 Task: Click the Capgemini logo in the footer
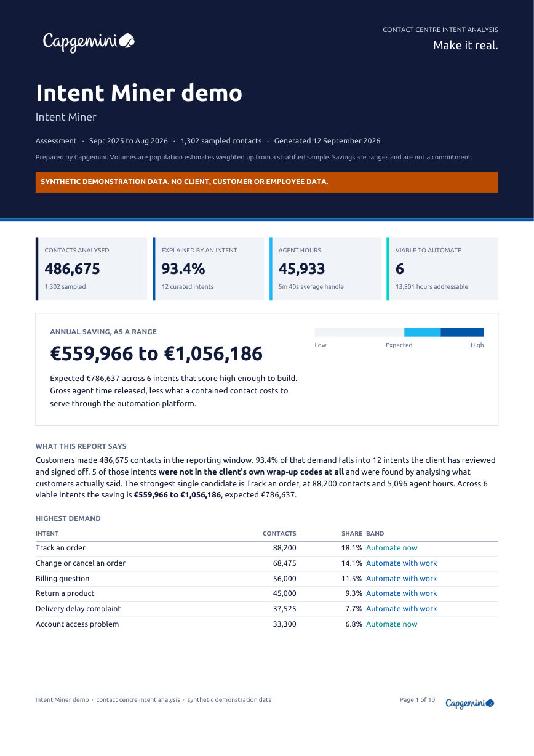(470, 703)
